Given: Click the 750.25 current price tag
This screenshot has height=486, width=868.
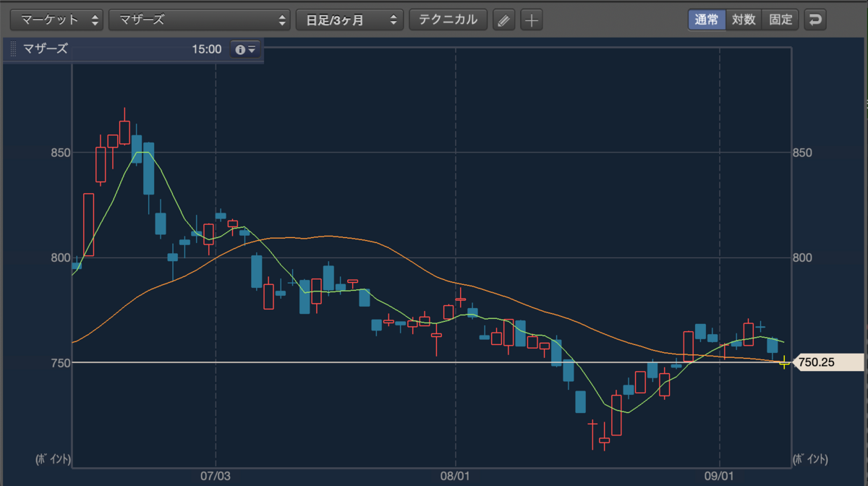Looking at the screenshot, I should (829, 362).
